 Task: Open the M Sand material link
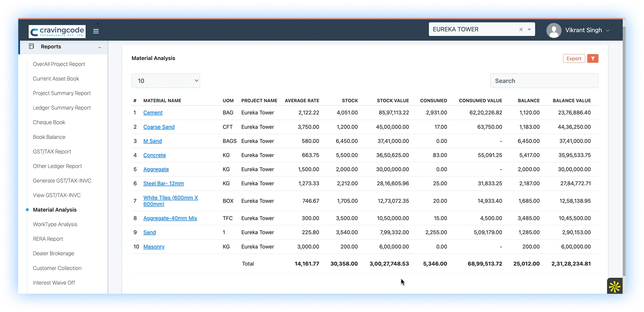153,141
